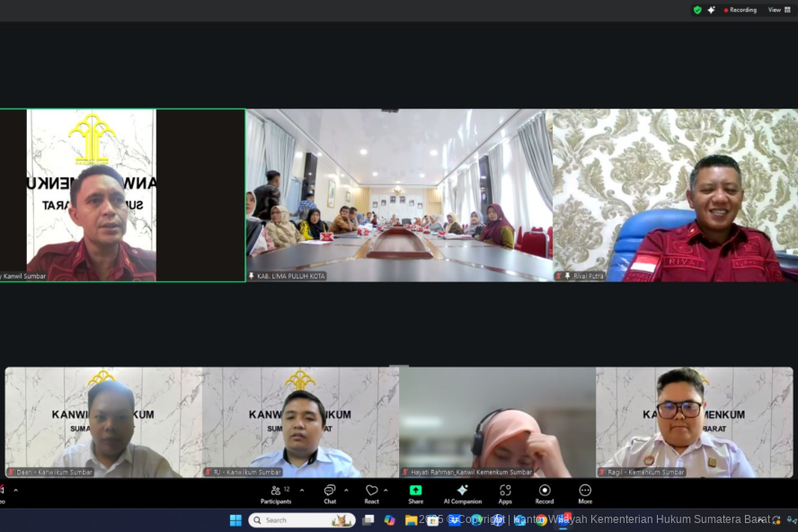Open the Chat panel
The height and width of the screenshot is (532, 798).
330,492
